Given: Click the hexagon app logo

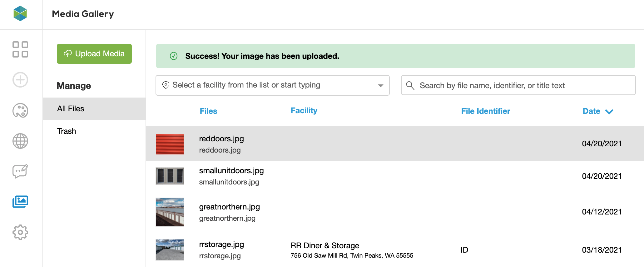Looking at the screenshot, I should [x=20, y=14].
